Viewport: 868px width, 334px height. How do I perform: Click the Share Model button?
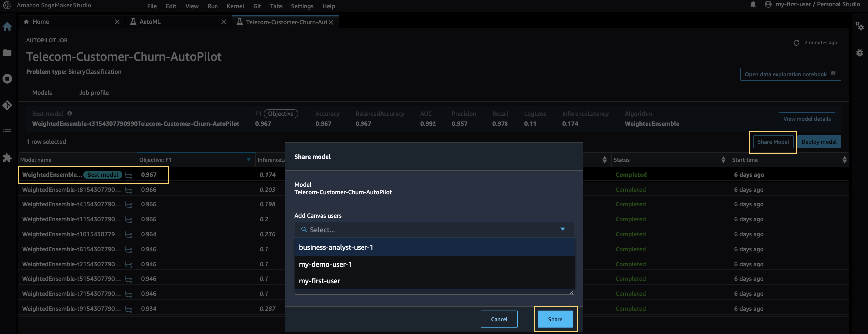[773, 142]
